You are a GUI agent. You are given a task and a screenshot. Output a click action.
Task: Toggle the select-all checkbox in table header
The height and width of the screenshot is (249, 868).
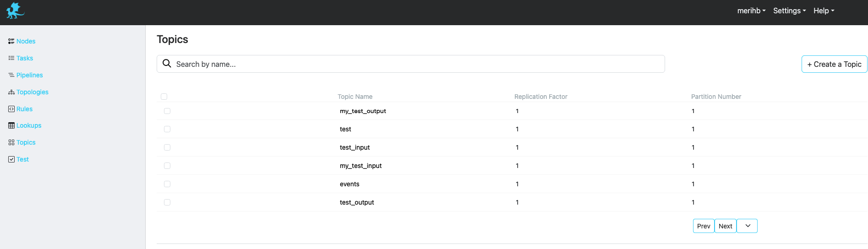(x=164, y=97)
